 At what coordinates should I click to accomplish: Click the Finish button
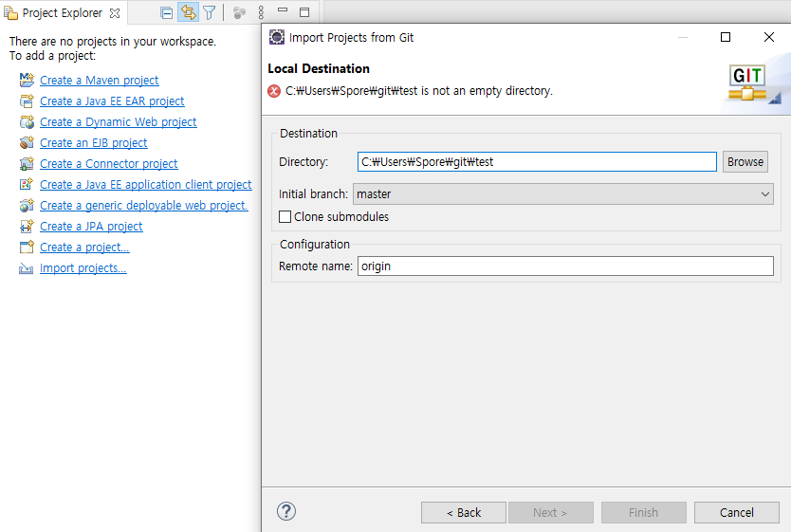pos(643,513)
